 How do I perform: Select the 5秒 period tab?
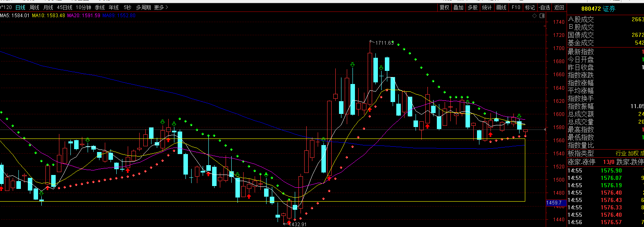[127, 7]
